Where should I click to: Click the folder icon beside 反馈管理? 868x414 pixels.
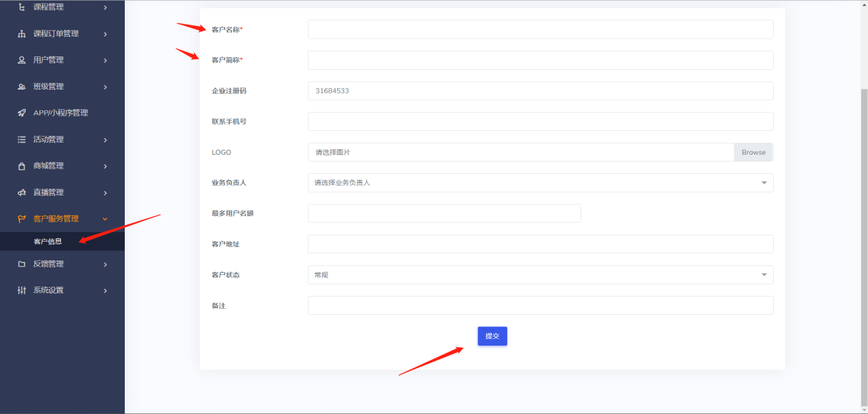[22, 264]
